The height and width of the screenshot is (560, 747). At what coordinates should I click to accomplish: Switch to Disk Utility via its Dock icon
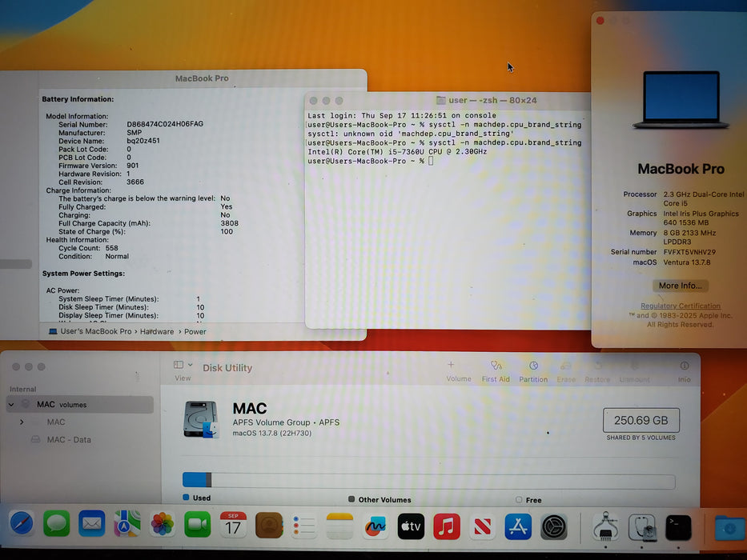coord(642,528)
